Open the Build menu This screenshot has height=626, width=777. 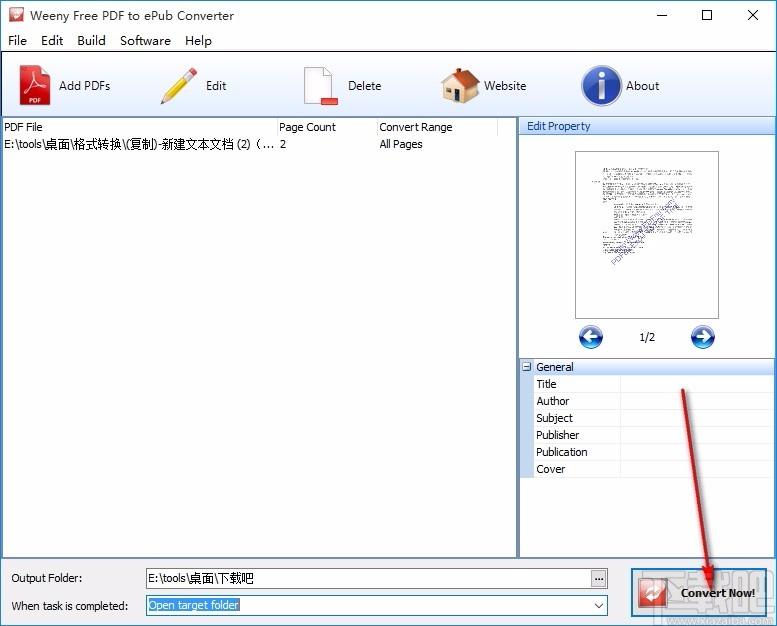(x=91, y=40)
